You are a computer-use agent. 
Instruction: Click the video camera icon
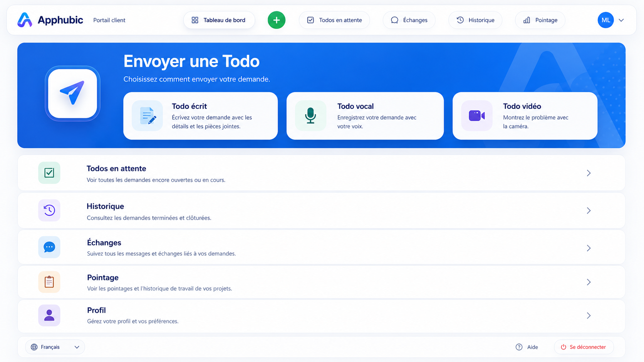pyautogui.click(x=477, y=116)
